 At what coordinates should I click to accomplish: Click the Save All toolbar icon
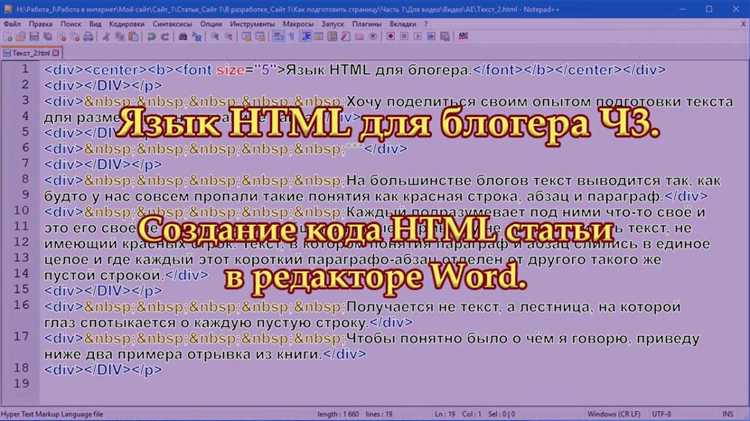tap(48, 36)
